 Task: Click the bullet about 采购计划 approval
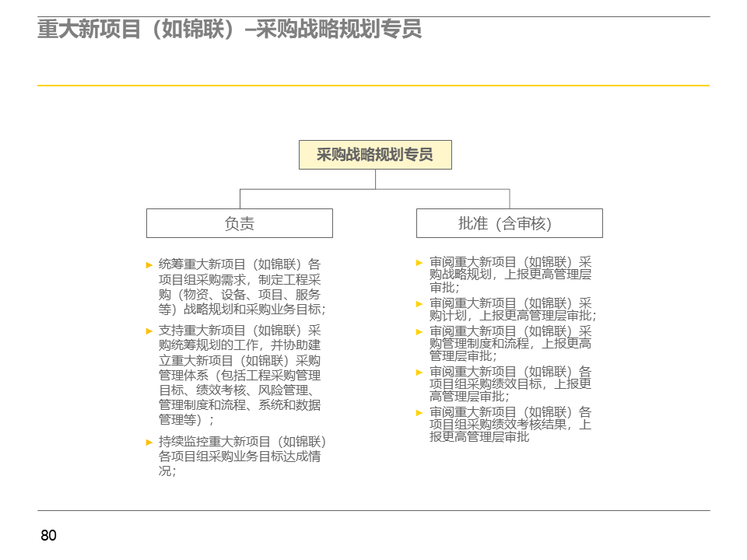(x=513, y=310)
